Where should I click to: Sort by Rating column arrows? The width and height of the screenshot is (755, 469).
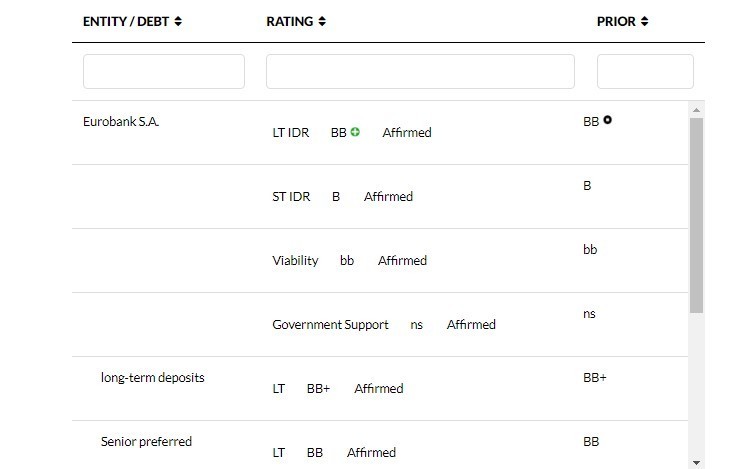click(x=322, y=22)
